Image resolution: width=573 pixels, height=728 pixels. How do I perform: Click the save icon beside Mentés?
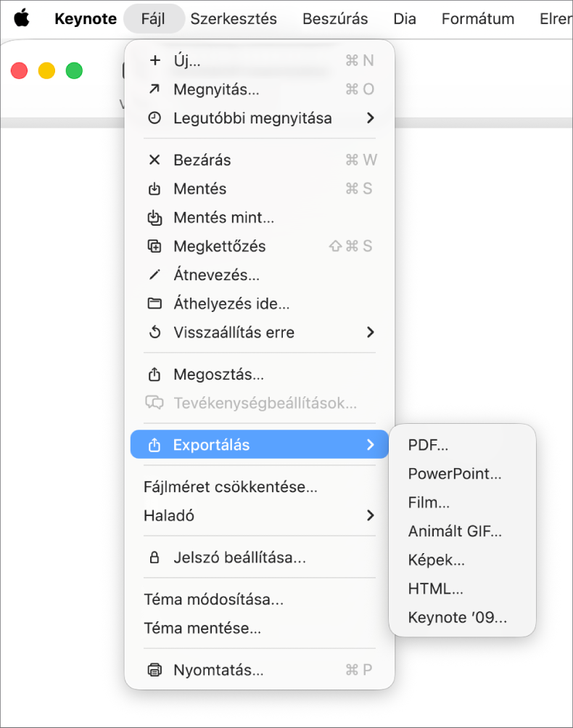pos(154,189)
